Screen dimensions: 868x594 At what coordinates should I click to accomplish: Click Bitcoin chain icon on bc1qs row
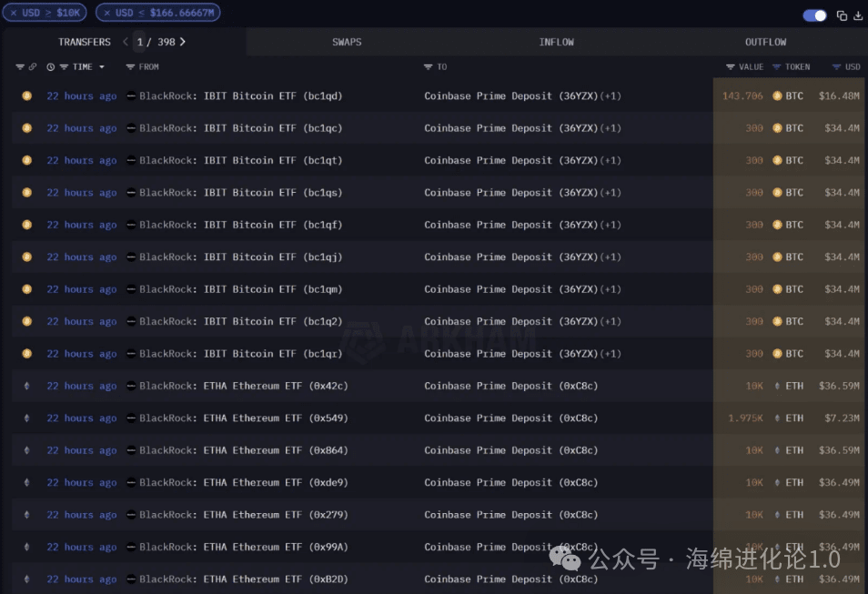click(x=26, y=192)
